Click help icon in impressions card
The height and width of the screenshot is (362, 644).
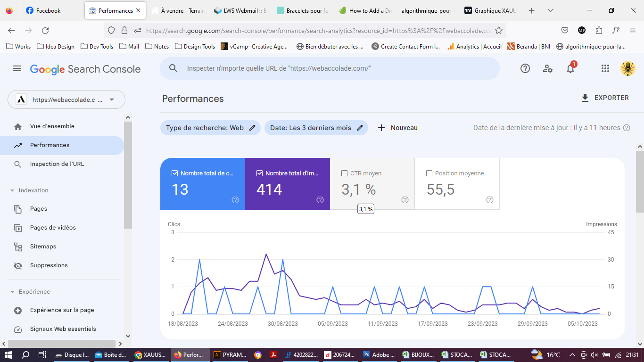click(x=320, y=200)
